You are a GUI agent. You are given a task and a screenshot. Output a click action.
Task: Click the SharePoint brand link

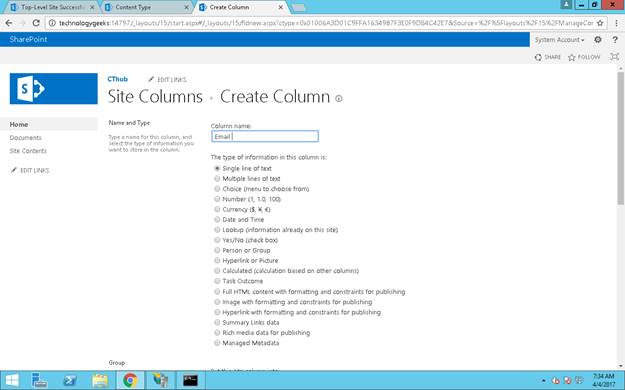[x=28, y=39]
